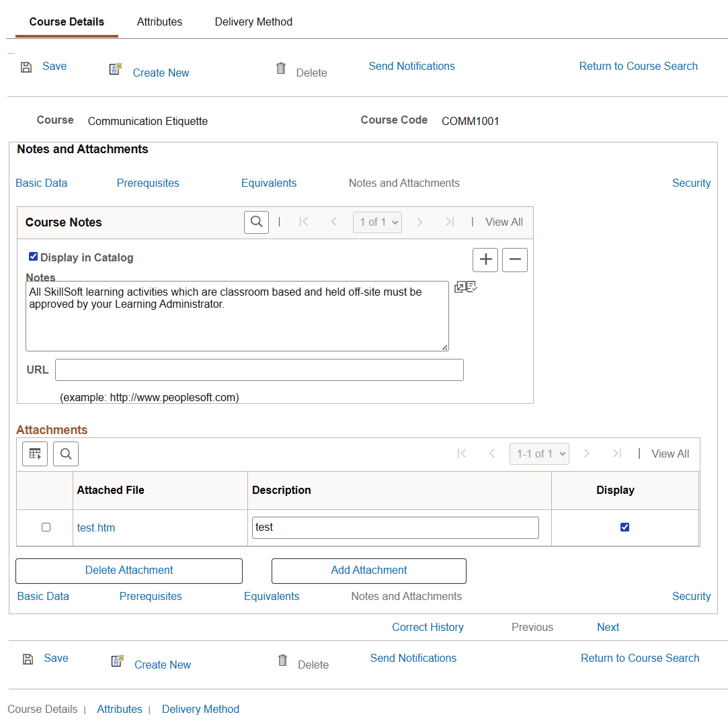Click the Attached File column header
The width and height of the screenshot is (728, 725).
[x=110, y=490]
